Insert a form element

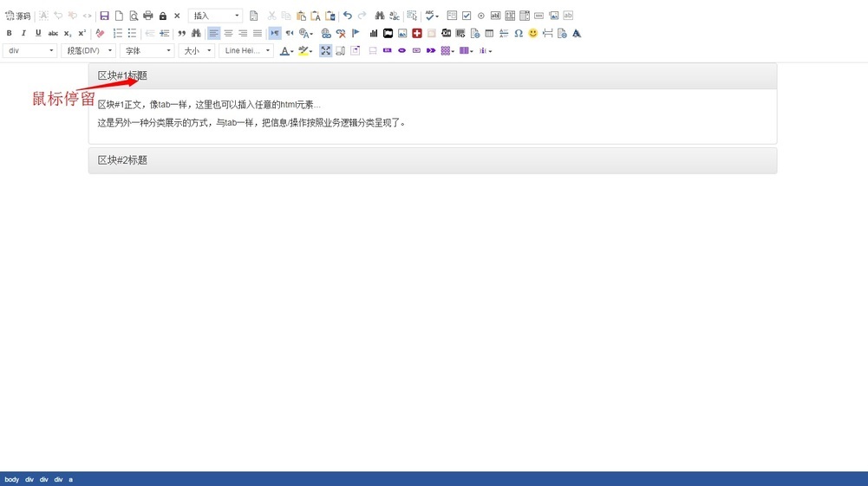tap(452, 16)
